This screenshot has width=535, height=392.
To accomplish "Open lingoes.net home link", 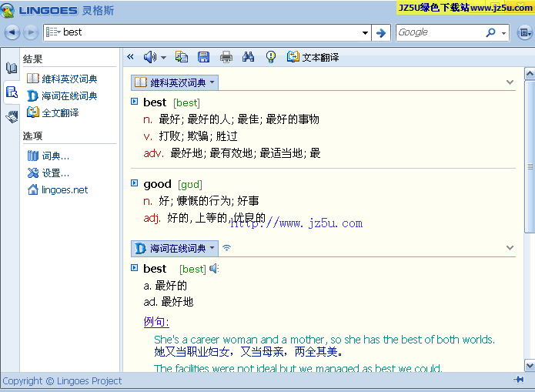I will tap(58, 190).
